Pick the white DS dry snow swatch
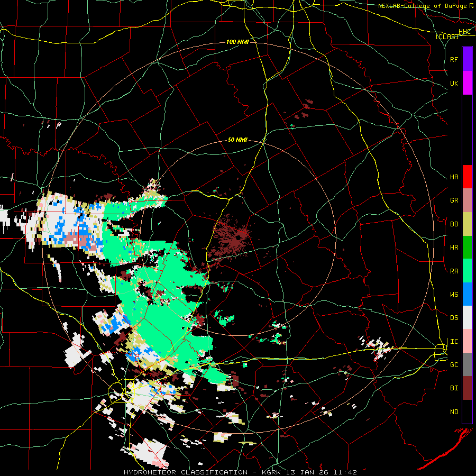This screenshot has width=476, height=476. click(x=467, y=318)
